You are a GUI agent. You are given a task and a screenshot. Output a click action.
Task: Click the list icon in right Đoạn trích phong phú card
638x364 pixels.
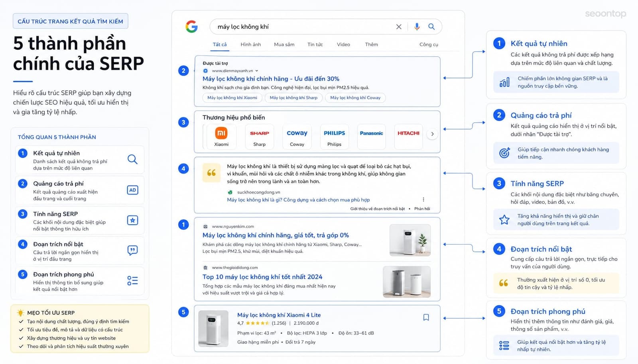[504, 345]
